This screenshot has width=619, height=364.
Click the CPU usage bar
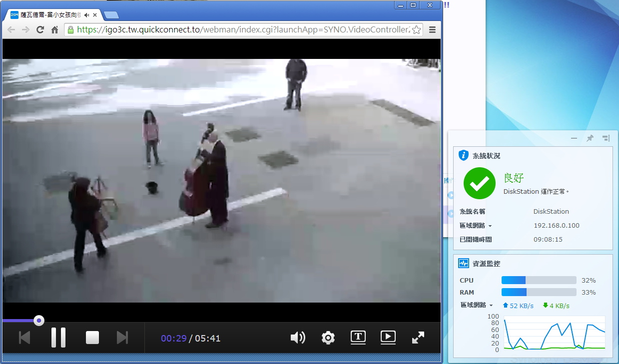(x=539, y=280)
